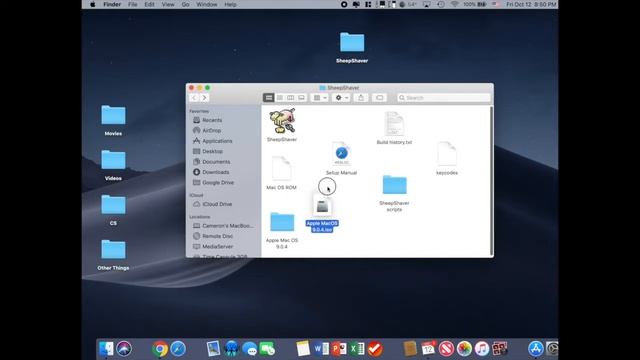The height and width of the screenshot is (360, 640).
Task: Click the Wi-Fi status icon
Action: (454, 4)
